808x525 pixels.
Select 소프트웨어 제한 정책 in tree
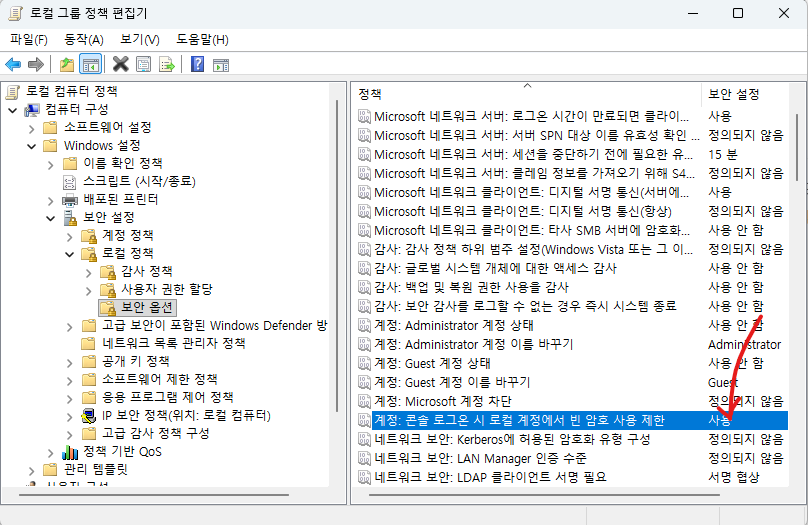(x=160, y=379)
